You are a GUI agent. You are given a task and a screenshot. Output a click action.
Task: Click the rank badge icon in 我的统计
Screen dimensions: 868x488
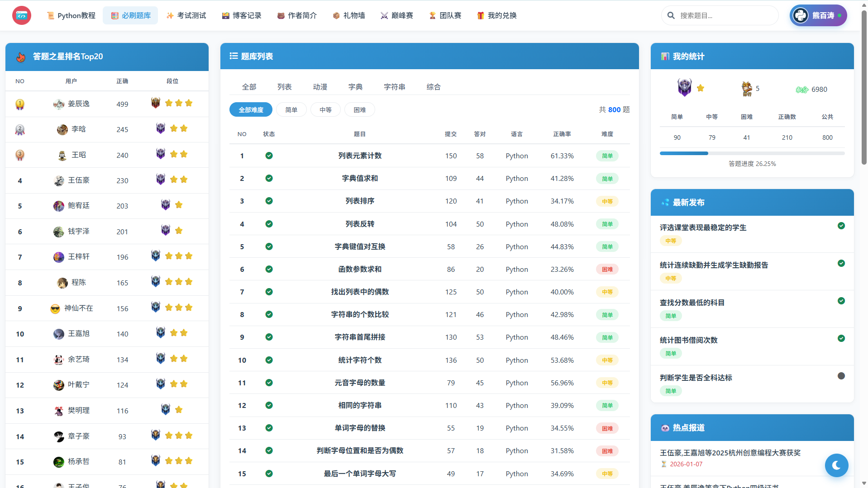[684, 87]
